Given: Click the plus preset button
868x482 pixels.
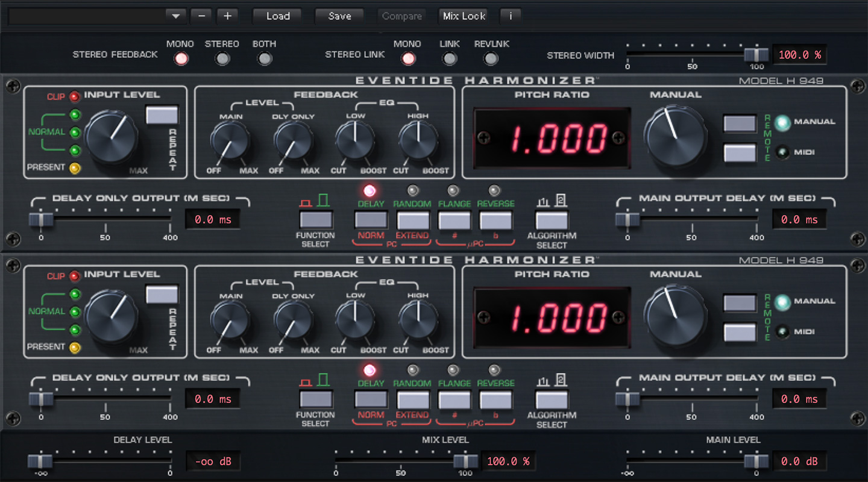Looking at the screenshot, I should coord(227,16).
